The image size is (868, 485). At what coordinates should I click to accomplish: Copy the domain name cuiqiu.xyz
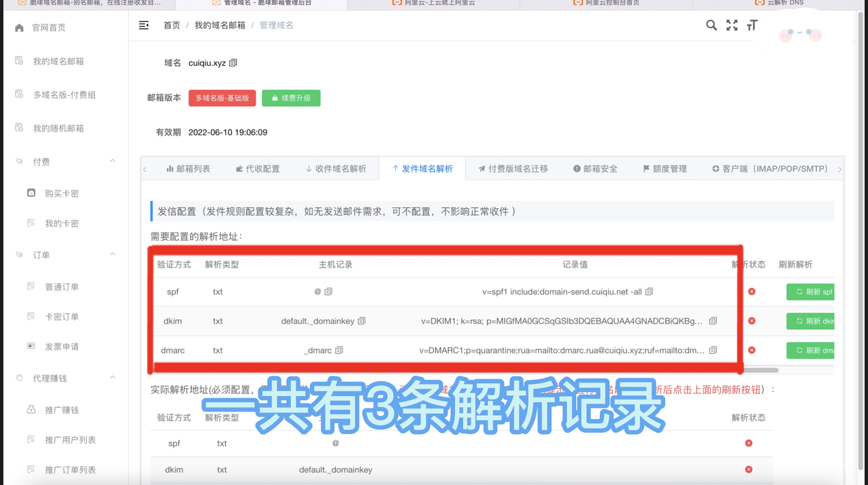click(x=233, y=63)
